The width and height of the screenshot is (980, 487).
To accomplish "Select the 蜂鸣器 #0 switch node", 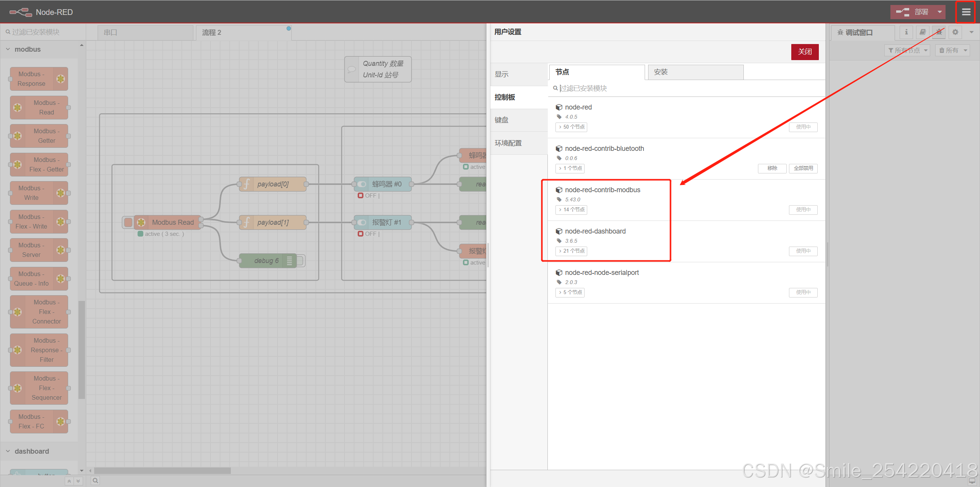I will point(382,184).
